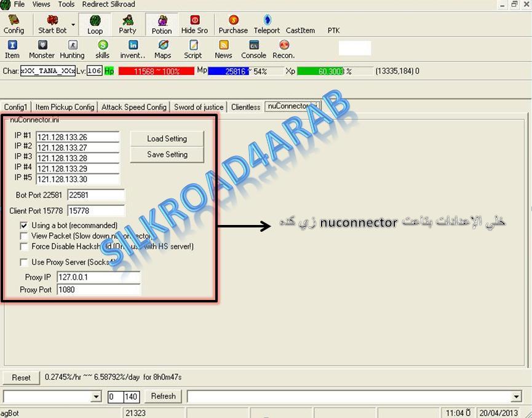Open the Hunting icon
Screen dimensions: 532x418
(x=73, y=49)
